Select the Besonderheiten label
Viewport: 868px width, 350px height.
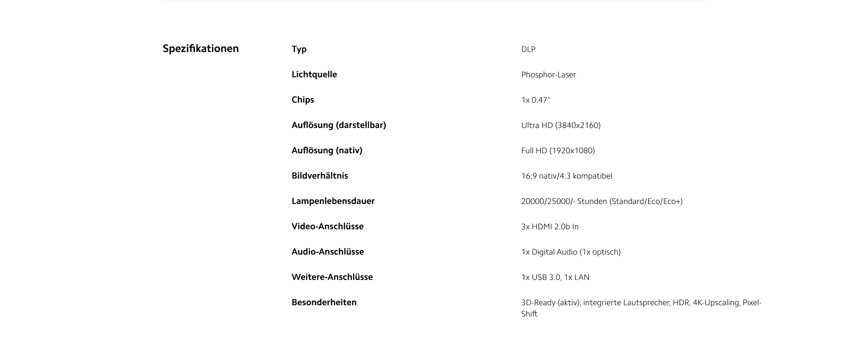click(x=324, y=303)
